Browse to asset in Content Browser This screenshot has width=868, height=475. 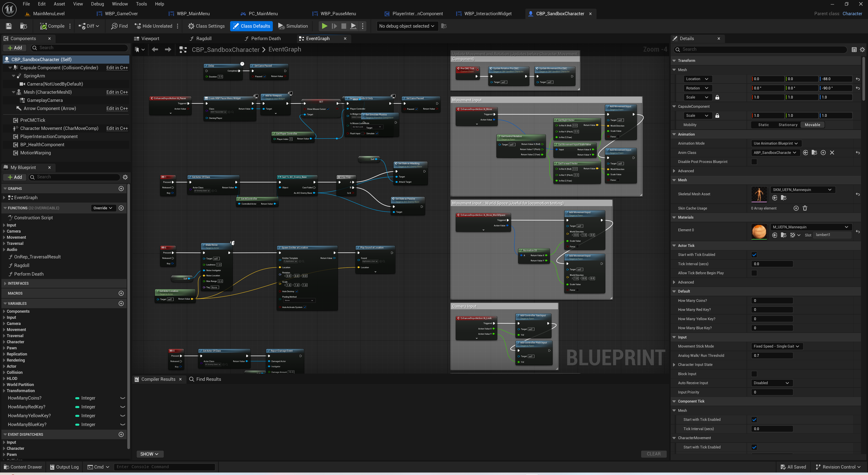click(x=24, y=26)
